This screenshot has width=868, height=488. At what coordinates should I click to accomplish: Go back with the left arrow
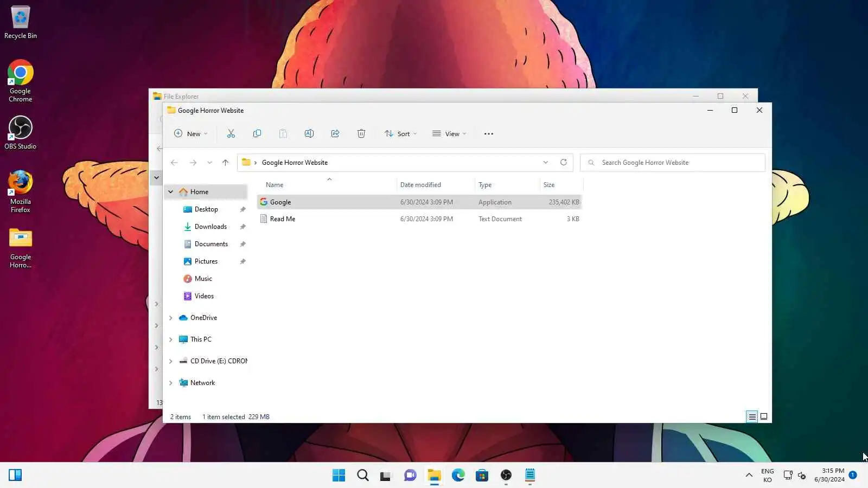174,163
